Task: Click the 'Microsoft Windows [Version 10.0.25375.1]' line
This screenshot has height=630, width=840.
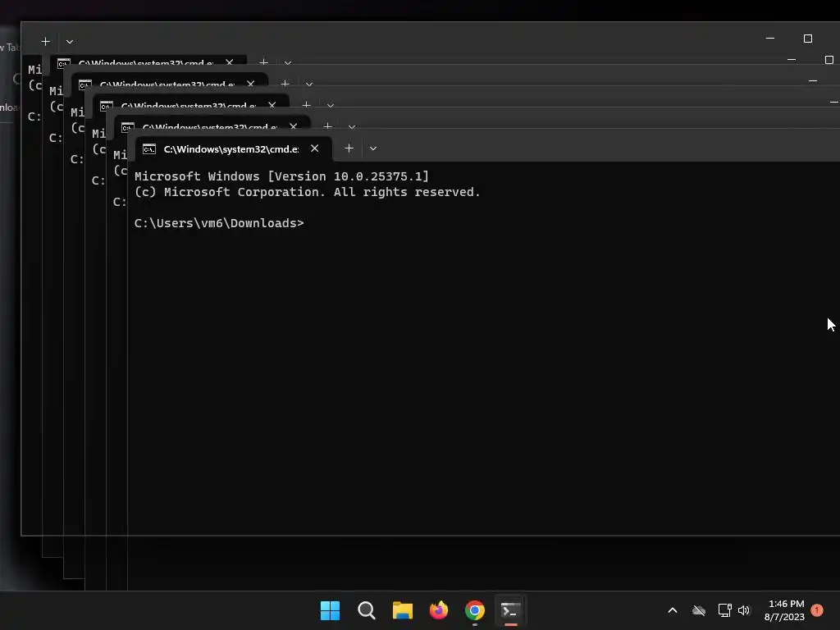Action: click(x=282, y=176)
